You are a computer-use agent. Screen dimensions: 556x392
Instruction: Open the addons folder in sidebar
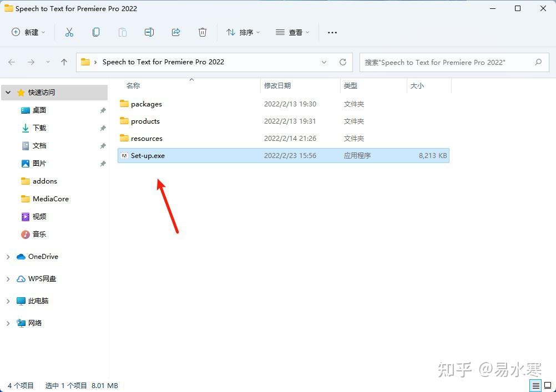(x=45, y=181)
